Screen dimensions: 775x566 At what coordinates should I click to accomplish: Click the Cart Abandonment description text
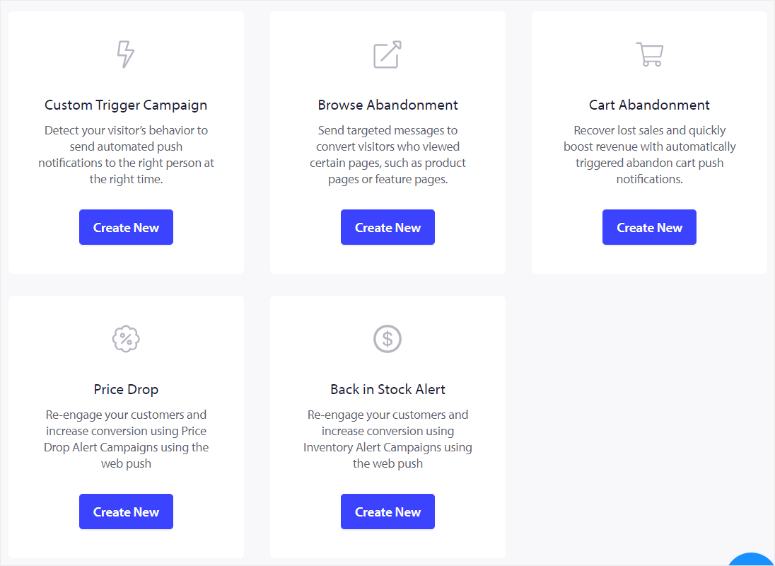pos(649,155)
